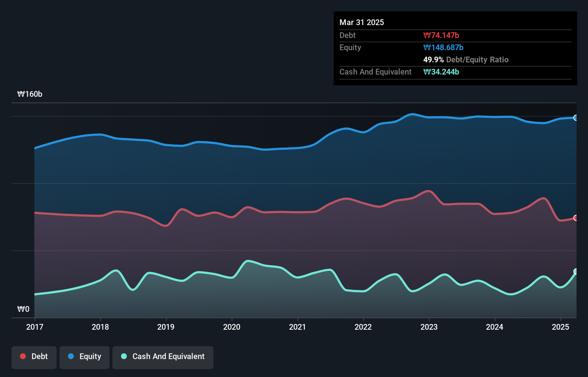The width and height of the screenshot is (588, 377).
Task: Click Cash And Equivalent label in tooltip
Action: point(375,72)
